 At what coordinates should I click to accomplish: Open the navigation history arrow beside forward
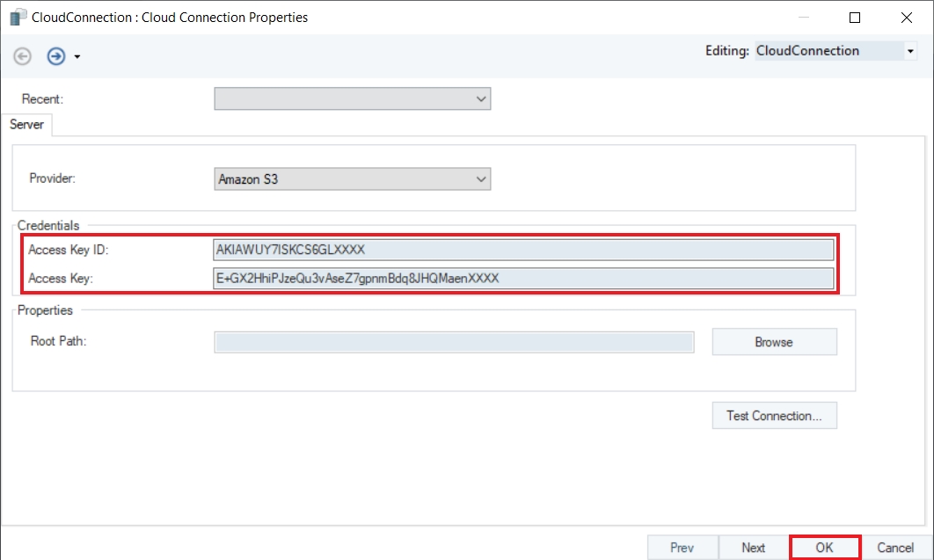pos(77,57)
